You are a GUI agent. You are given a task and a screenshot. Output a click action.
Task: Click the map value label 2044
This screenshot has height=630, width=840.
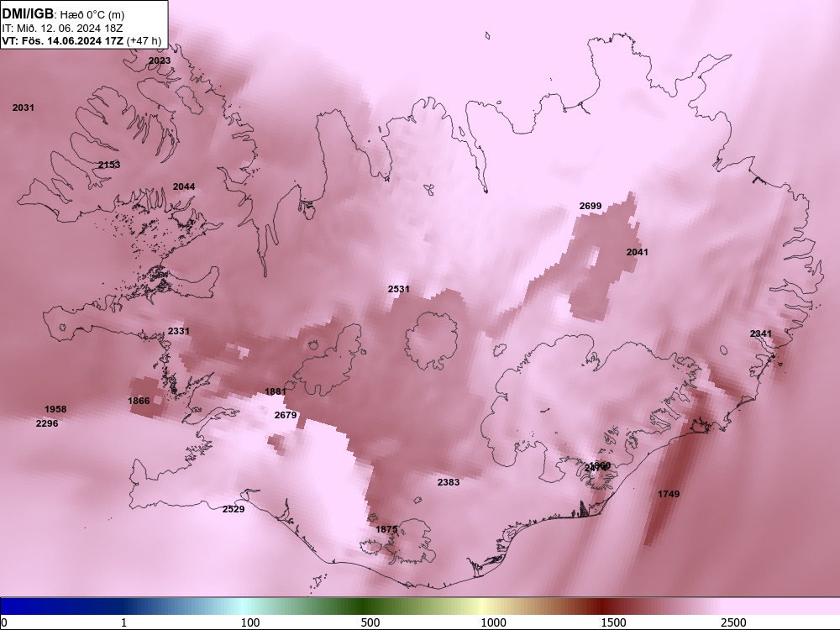point(184,186)
